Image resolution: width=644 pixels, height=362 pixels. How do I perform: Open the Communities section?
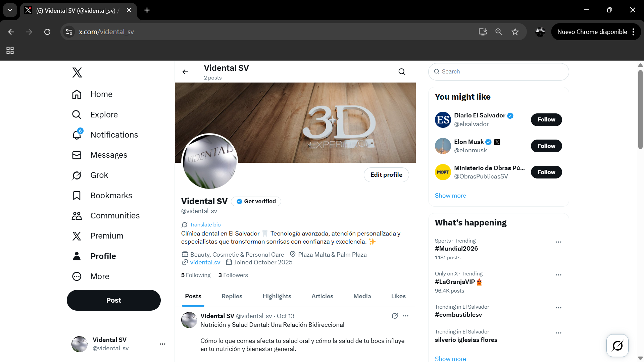pos(115,216)
